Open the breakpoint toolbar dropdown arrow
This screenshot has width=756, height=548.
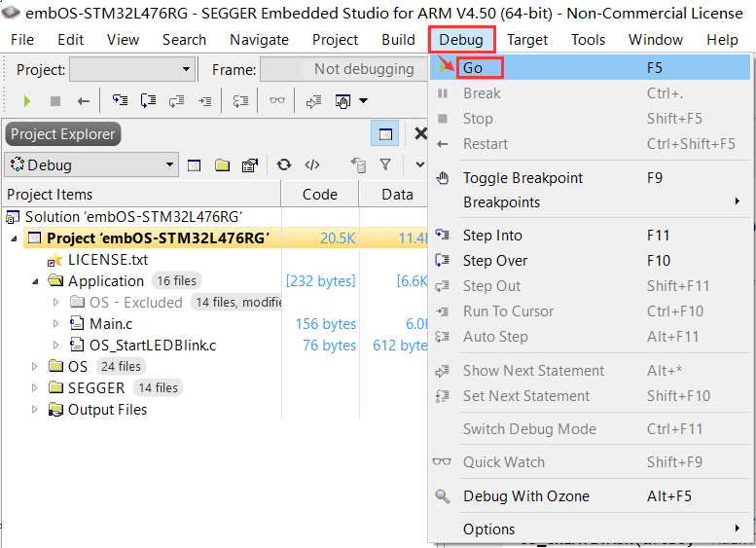364,101
